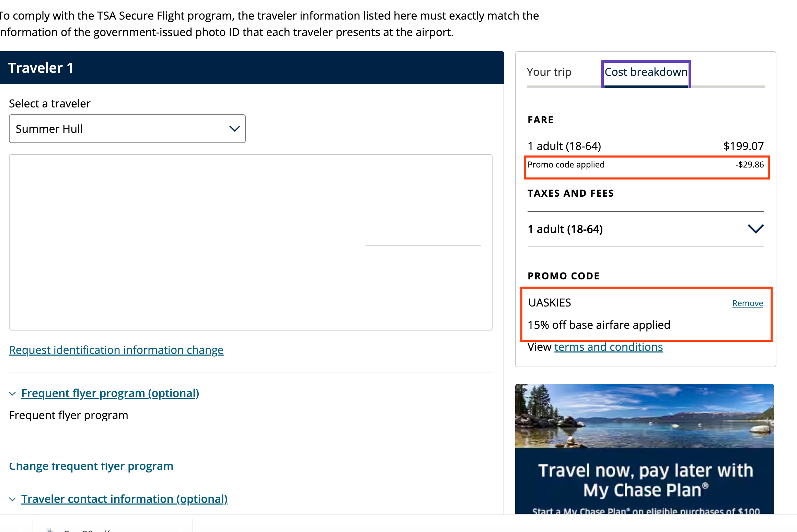The image size is (797, 532).
Task: Click the empty traveler information box
Action: (251, 242)
